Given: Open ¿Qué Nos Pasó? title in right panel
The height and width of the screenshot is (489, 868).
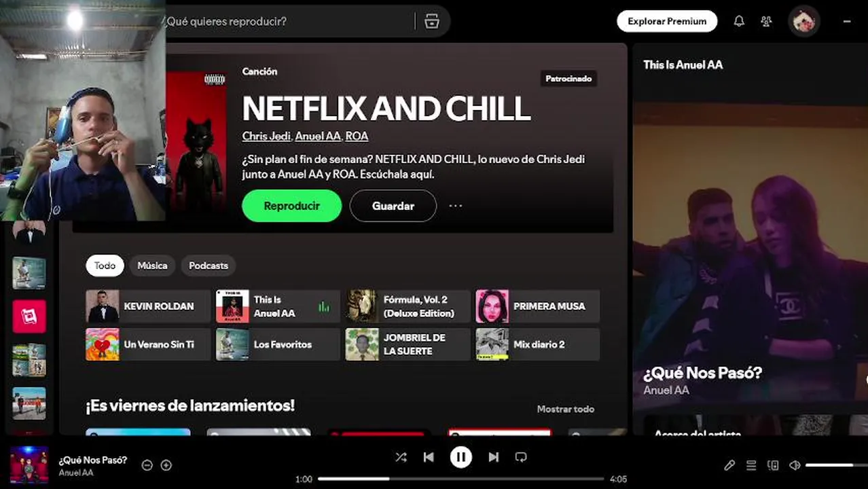Looking at the screenshot, I should 703,373.
